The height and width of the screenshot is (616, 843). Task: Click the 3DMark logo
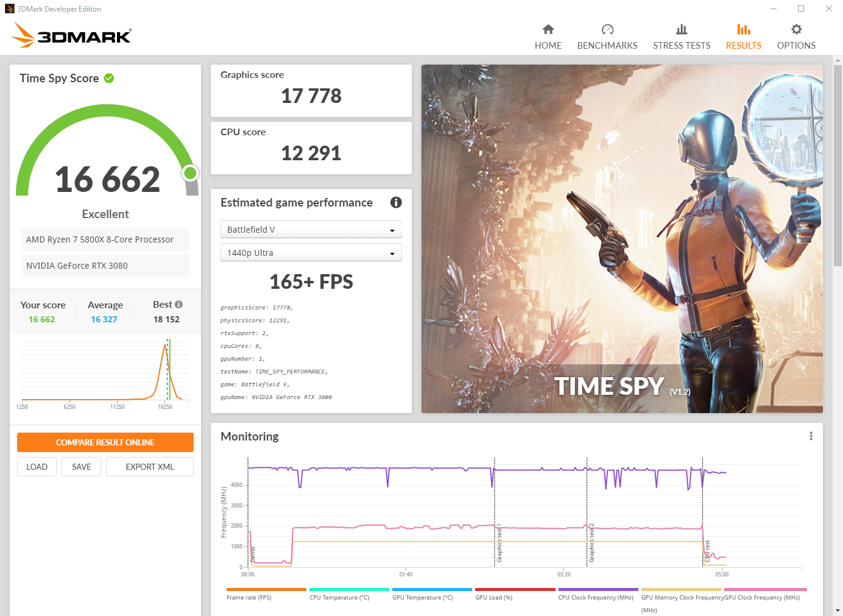pyautogui.click(x=71, y=35)
